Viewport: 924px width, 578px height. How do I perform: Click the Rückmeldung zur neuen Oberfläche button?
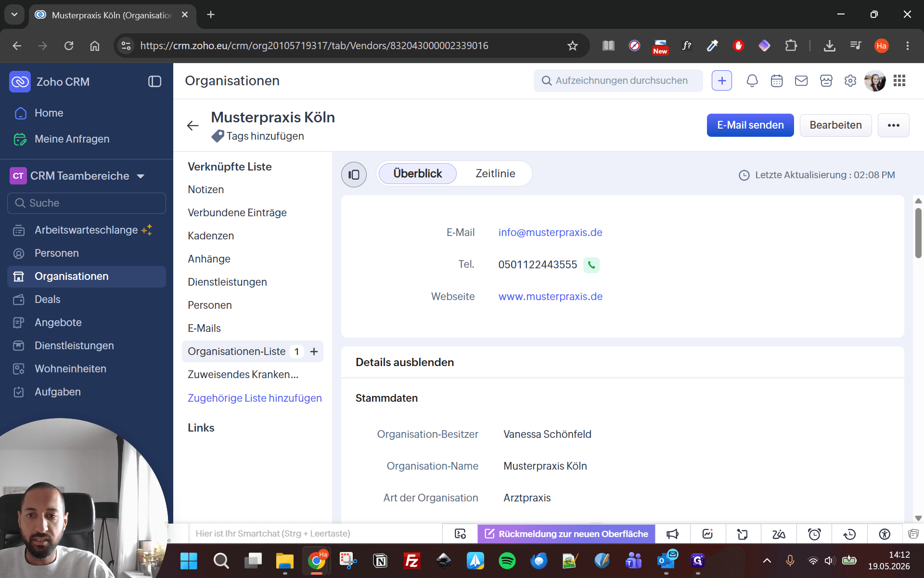(x=566, y=534)
